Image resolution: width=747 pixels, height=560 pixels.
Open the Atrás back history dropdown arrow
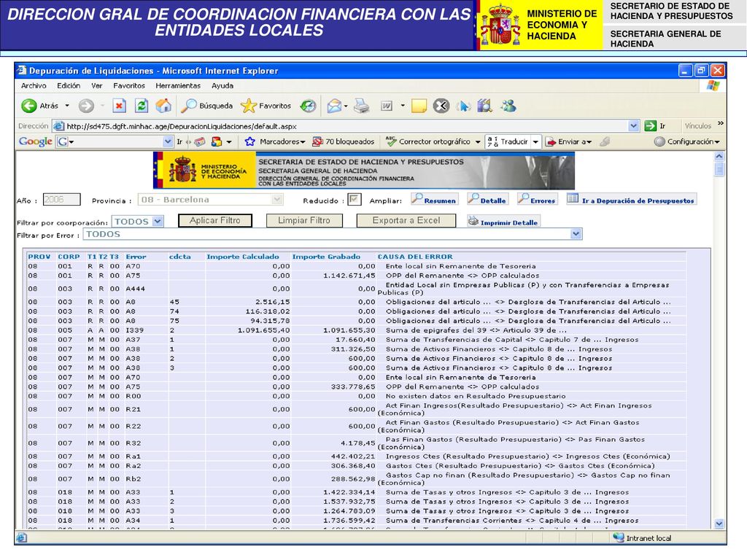[x=67, y=106]
